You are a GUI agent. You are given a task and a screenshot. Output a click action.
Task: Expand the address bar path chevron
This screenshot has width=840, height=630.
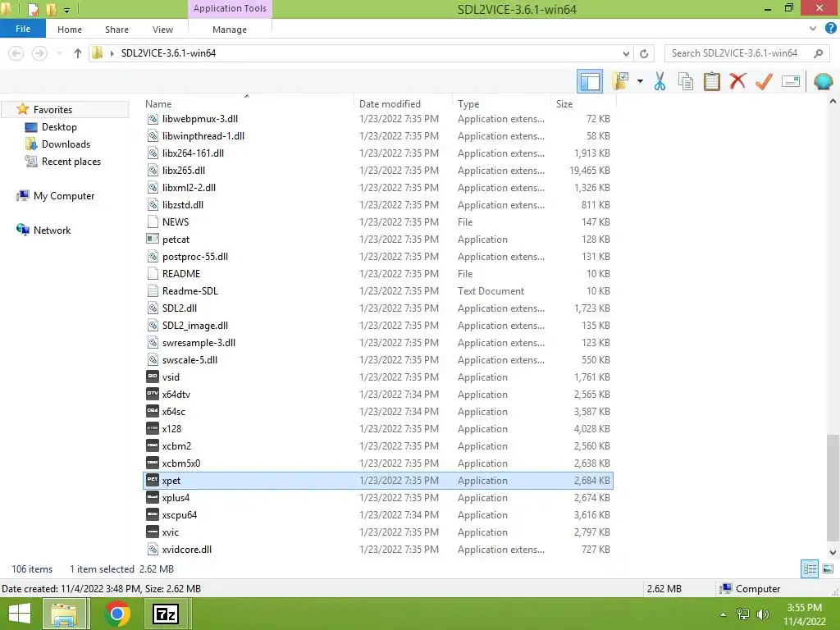coord(112,53)
